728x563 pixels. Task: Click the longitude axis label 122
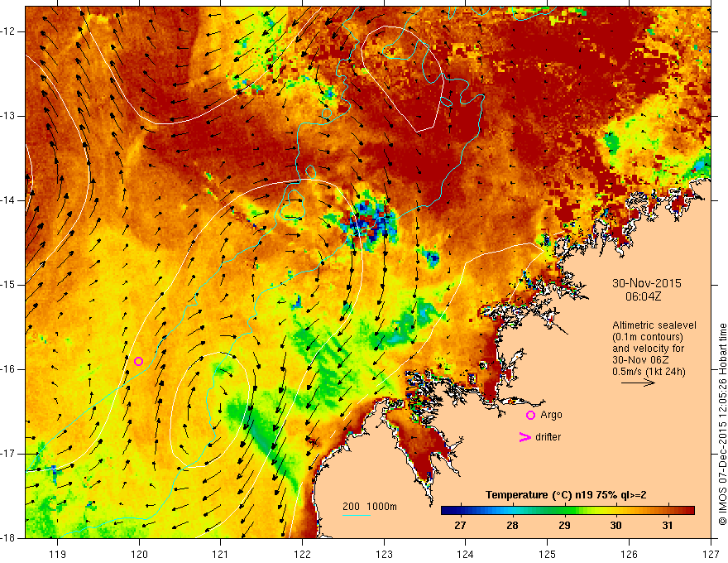click(302, 554)
